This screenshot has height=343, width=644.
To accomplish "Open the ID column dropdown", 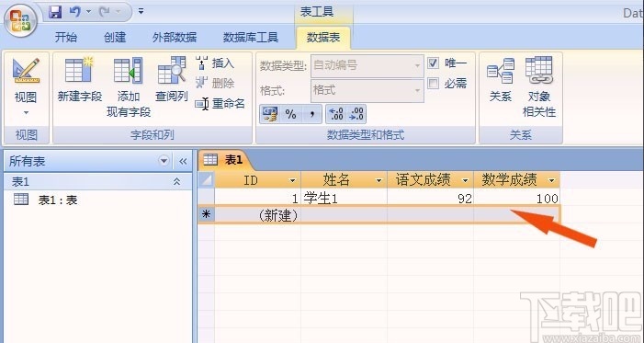I will click(x=292, y=180).
